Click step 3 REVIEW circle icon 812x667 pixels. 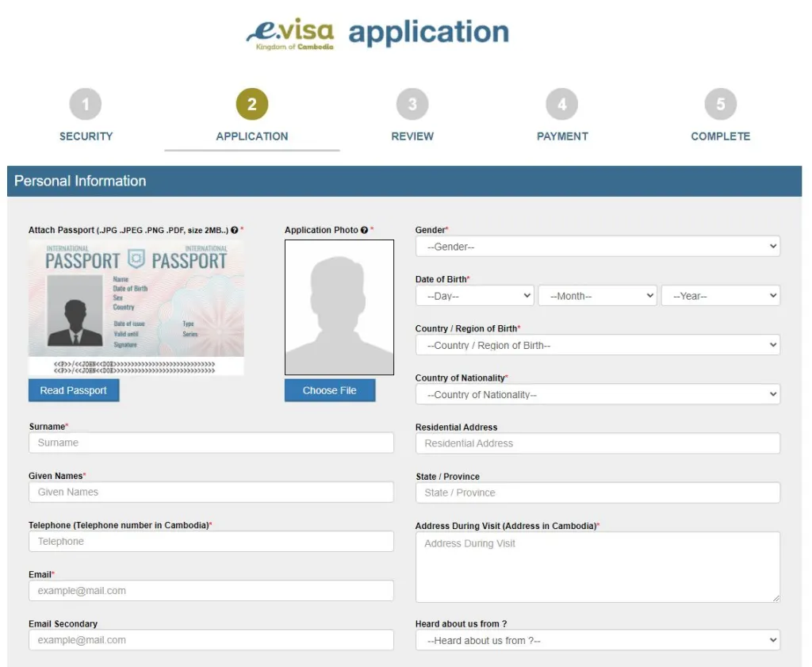(412, 104)
